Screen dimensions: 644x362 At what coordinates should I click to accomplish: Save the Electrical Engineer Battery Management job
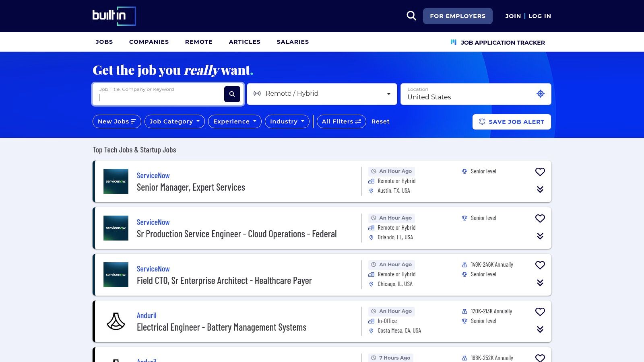[x=540, y=312]
